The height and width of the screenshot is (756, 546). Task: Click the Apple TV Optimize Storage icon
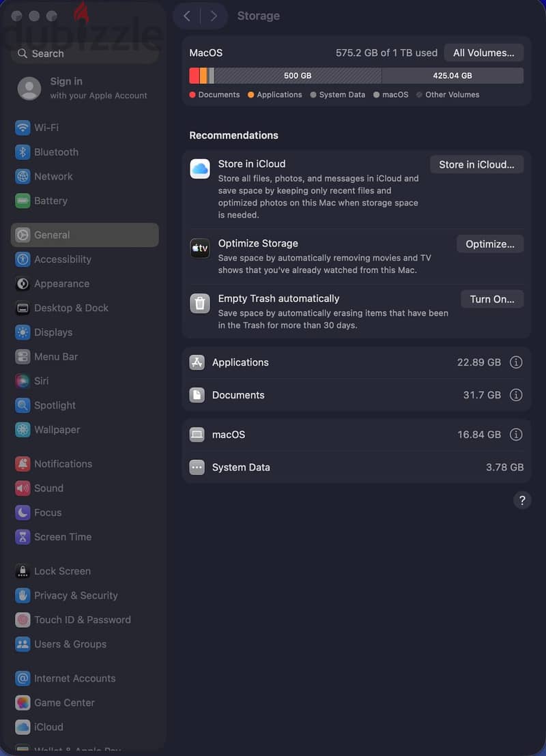point(200,248)
